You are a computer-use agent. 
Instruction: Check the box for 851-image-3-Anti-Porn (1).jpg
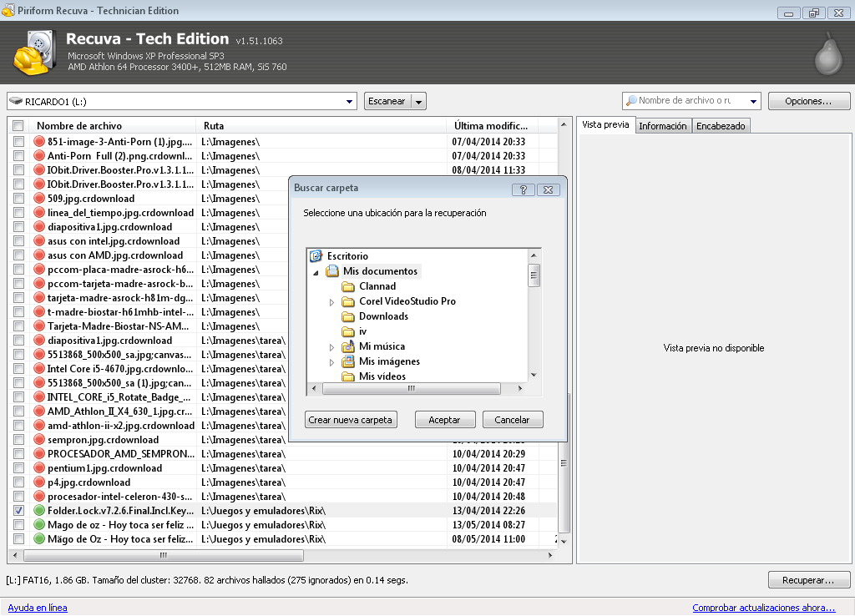click(18, 142)
